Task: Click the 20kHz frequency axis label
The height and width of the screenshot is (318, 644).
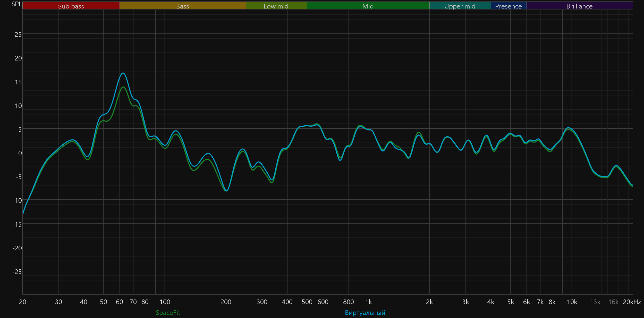Action: (x=632, y=302)
